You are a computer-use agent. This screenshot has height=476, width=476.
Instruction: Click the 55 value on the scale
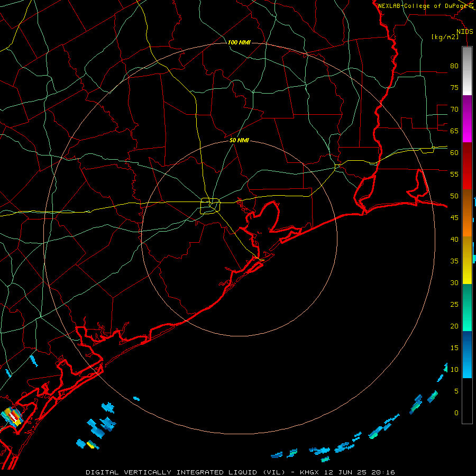[x=454, y=174]
